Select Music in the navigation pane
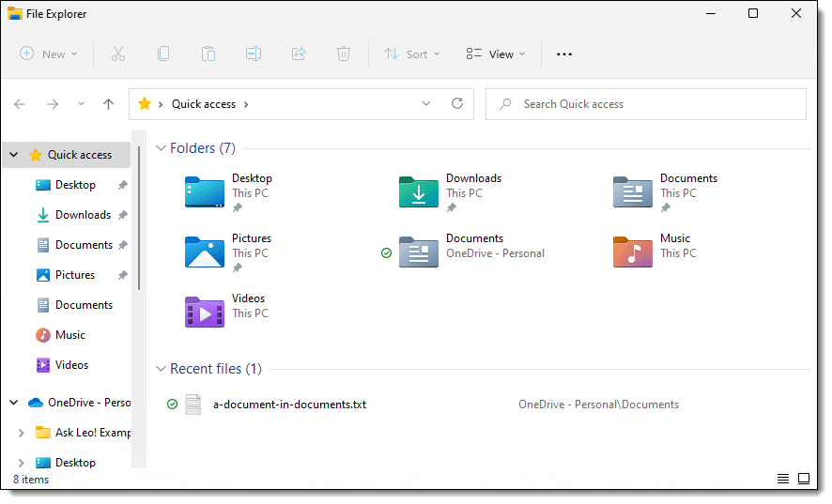Screen dimensions: 832x504 pyautogui.click(x=69, y=335)
